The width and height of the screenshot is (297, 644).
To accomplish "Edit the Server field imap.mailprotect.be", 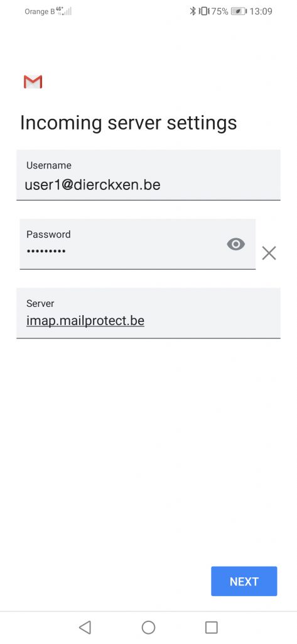I will coord(148,313).
